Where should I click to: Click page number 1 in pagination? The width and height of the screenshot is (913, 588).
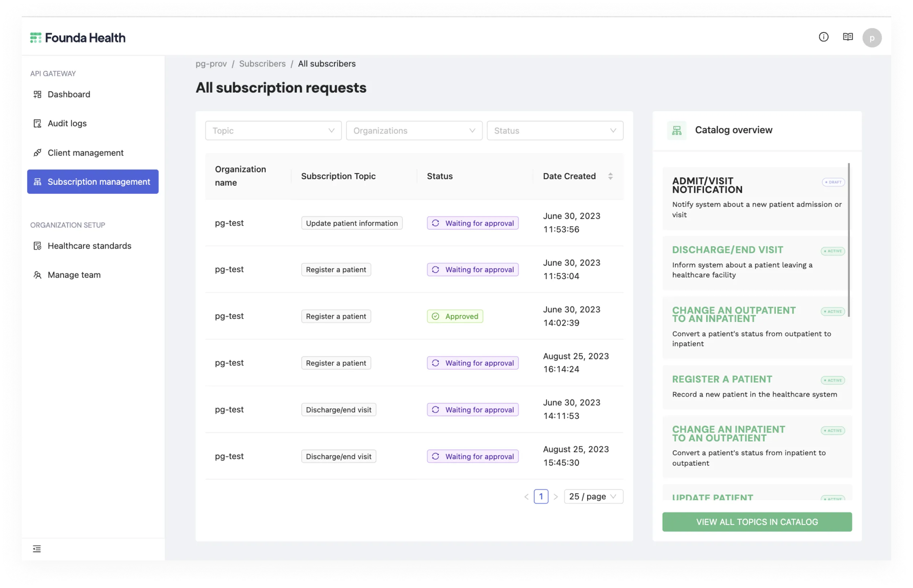point(541,497)
